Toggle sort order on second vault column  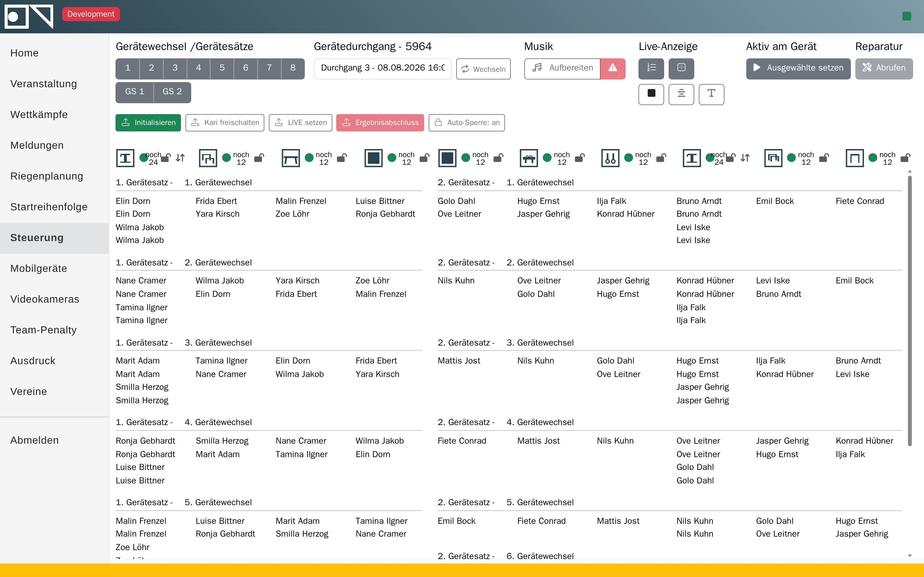coord(745,158)
